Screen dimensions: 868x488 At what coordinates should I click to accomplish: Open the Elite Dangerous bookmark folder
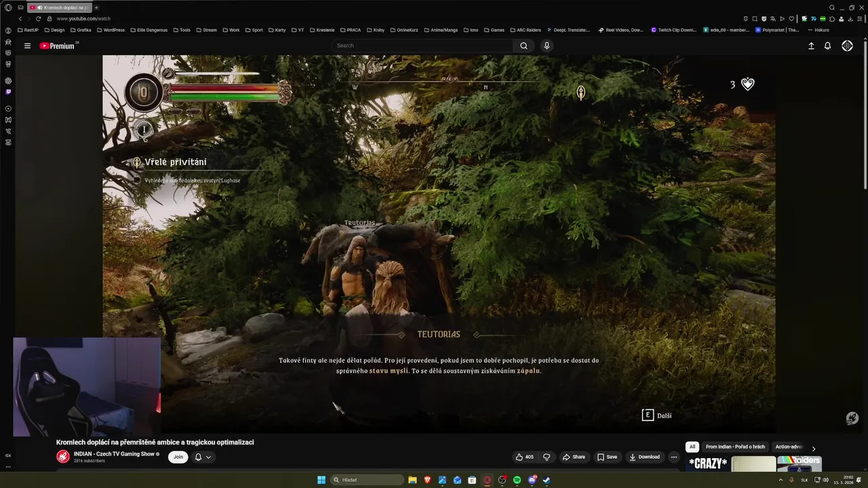coord(149,30)
